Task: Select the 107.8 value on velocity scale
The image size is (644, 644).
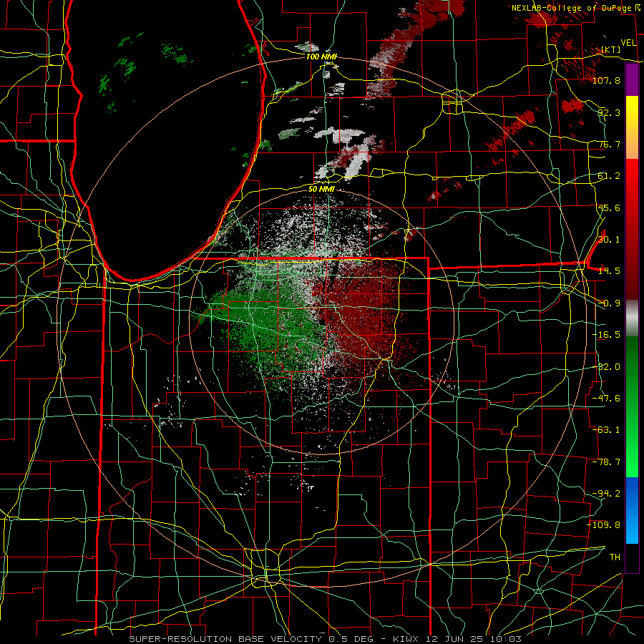Action: [x=606, y=80]
